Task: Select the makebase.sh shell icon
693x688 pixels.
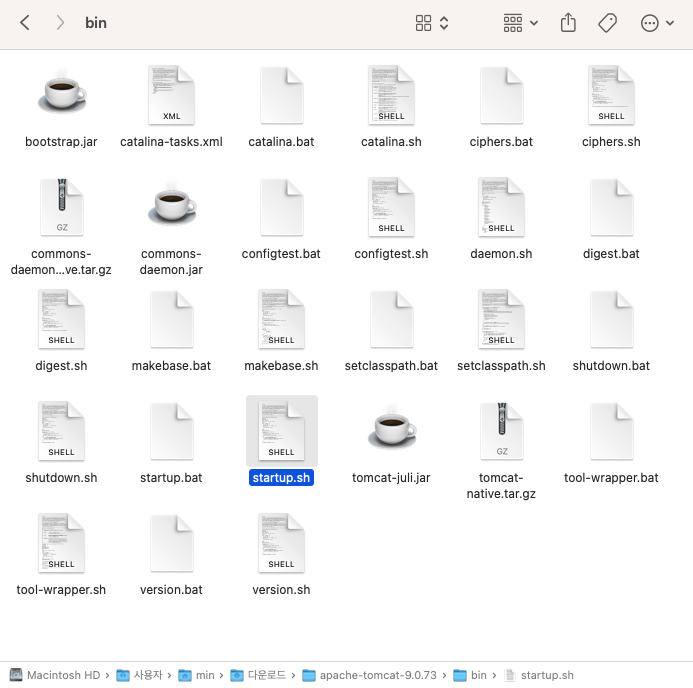Action: tap(282, 319)
